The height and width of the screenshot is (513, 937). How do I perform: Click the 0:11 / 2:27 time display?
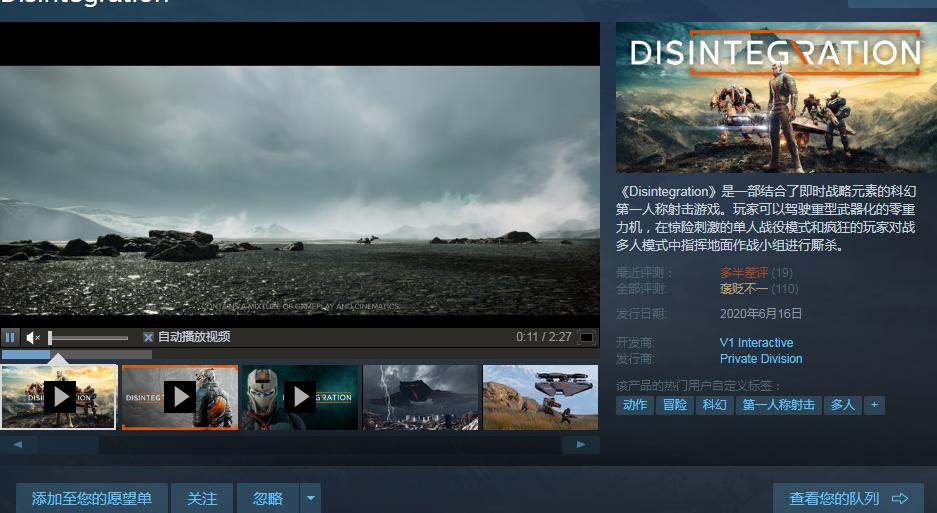(544, 337)
